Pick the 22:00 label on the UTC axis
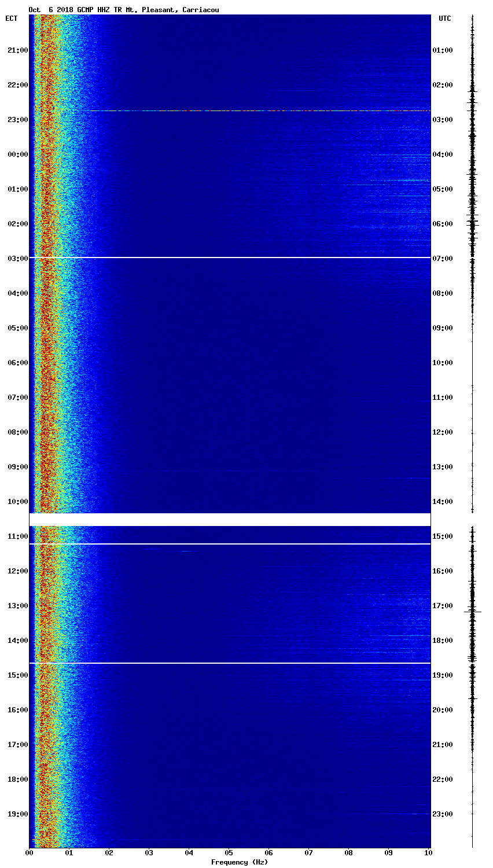The height and width of the screenshot is (868, 493). [443, 779]
